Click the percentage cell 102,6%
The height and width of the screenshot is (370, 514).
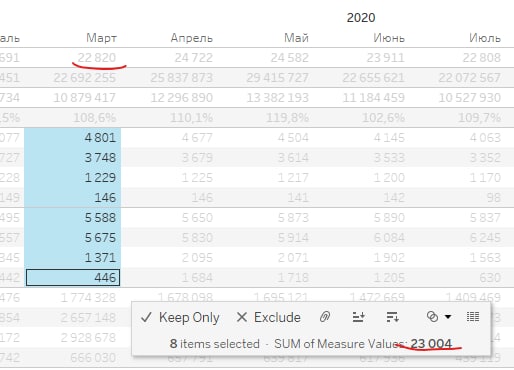(x=383, y=118)
